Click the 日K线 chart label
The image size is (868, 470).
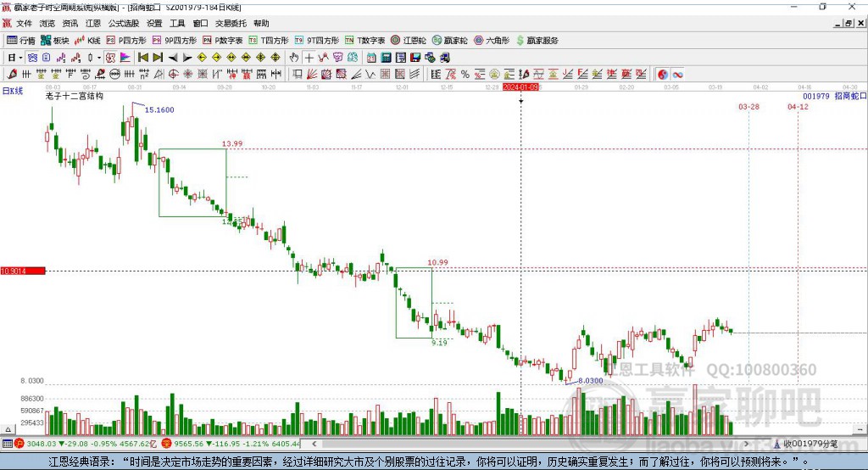13,91
